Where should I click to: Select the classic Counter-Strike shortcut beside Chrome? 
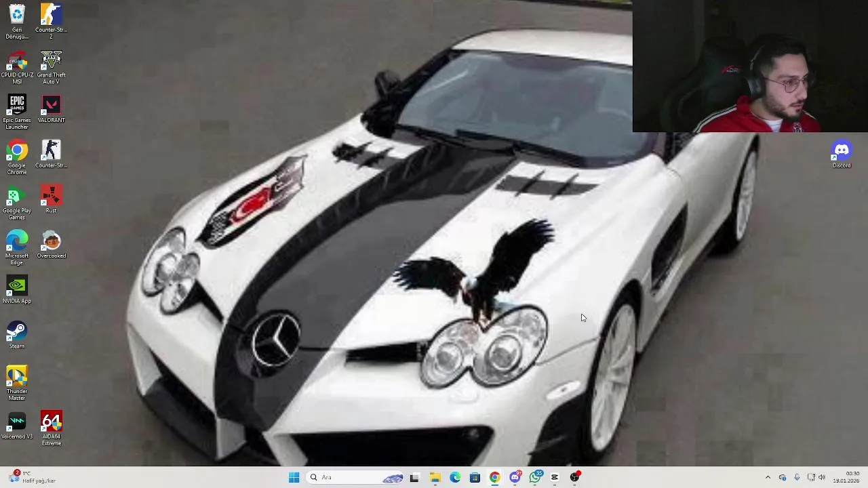51,154
